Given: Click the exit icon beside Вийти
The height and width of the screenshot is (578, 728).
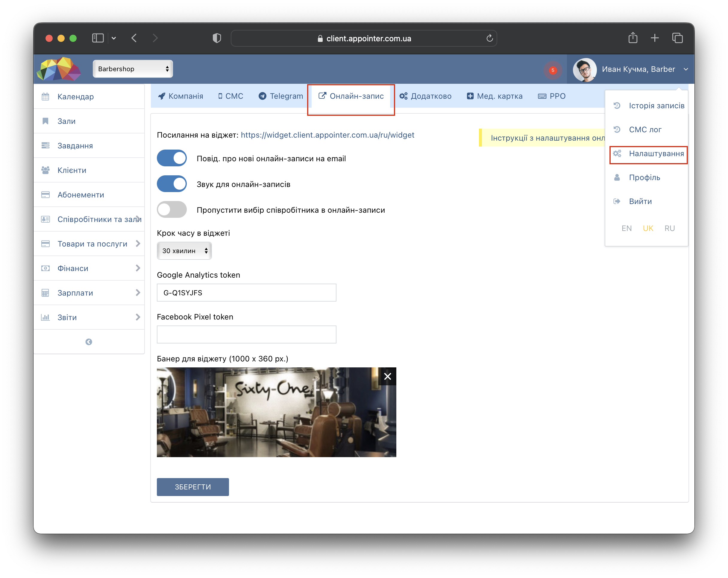Looking at the screenshot, I should (617, 201).
